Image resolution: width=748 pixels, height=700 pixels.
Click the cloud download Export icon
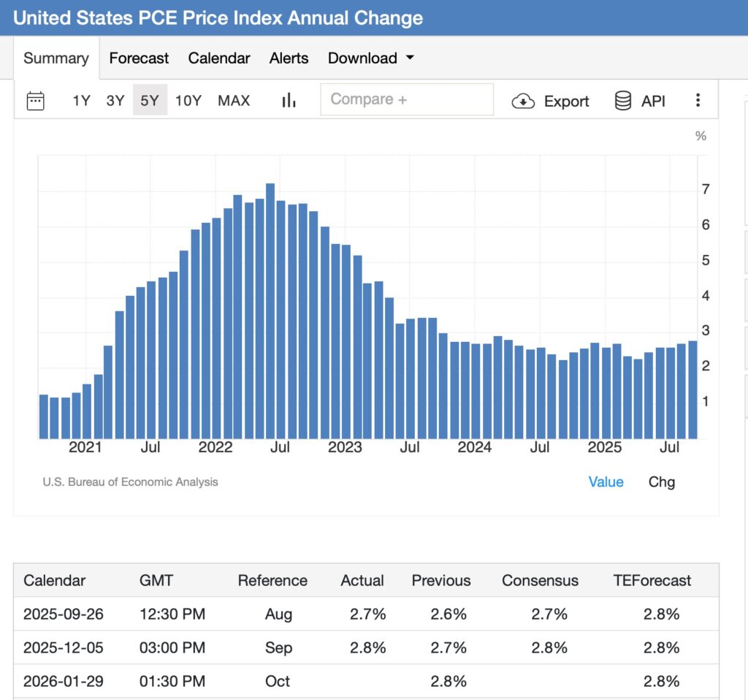(x=523, y=101)
